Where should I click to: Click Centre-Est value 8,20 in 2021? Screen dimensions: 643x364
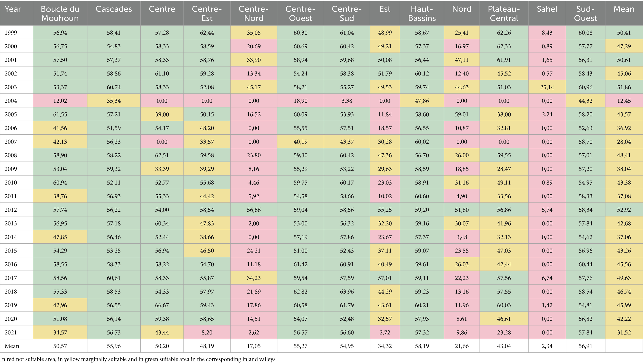pyautogui.click(x=207, y=332)
